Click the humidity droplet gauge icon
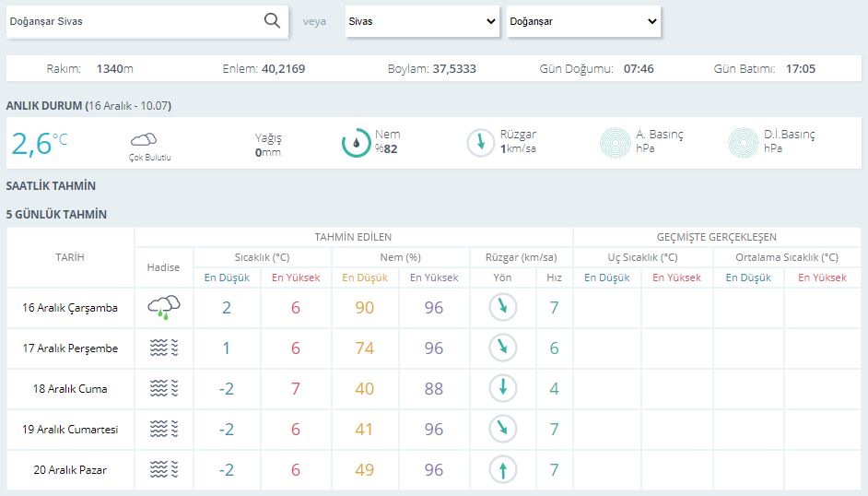The height and width of the screenshot is (496, 868). 357,142
